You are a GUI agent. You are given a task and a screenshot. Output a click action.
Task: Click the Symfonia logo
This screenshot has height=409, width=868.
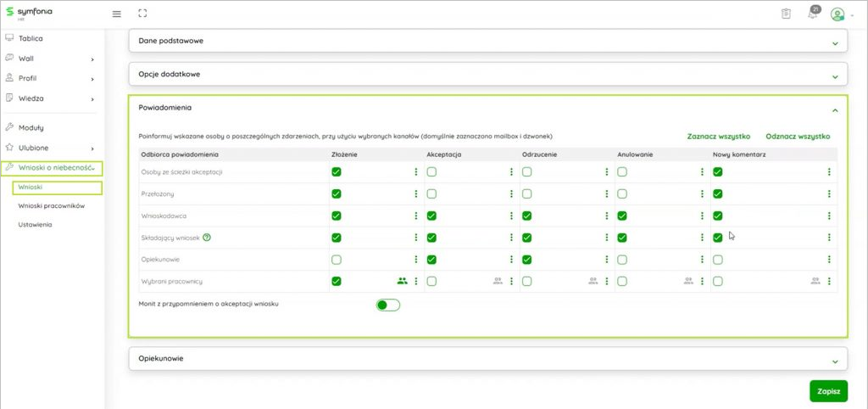[28, 13]
